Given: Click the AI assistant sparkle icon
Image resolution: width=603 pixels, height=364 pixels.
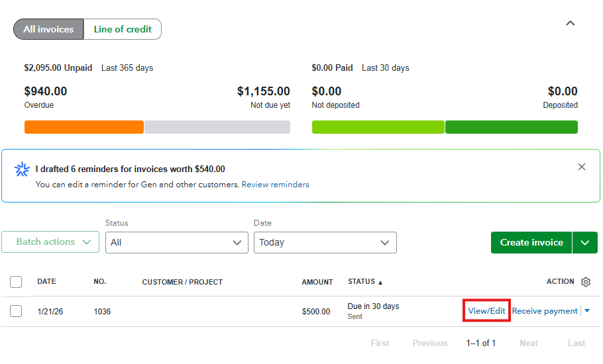Looking at the screenshot, I should [x=22, y=169].
